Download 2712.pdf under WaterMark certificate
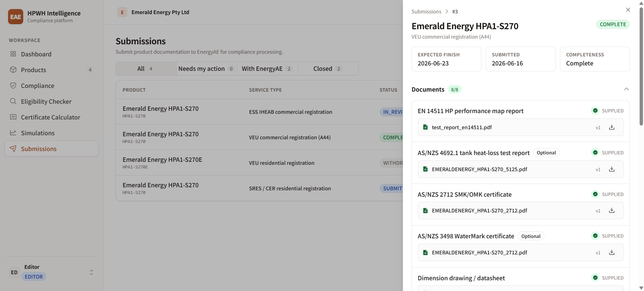The height and width of the screenshot is (291, 644). click(x=612, y=252)
